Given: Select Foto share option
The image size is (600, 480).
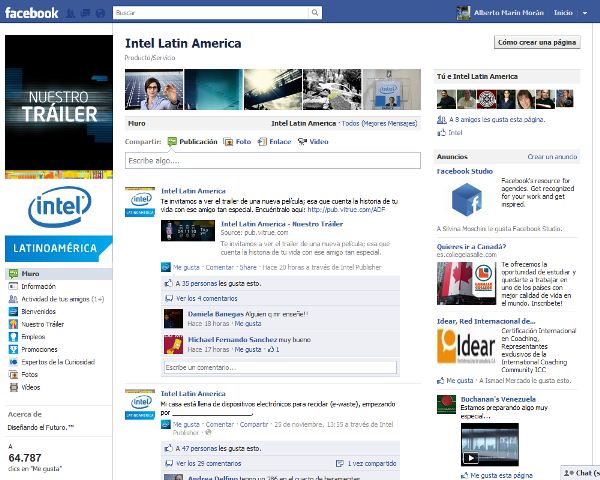Looking at the screenshot, I should (237, 142).
